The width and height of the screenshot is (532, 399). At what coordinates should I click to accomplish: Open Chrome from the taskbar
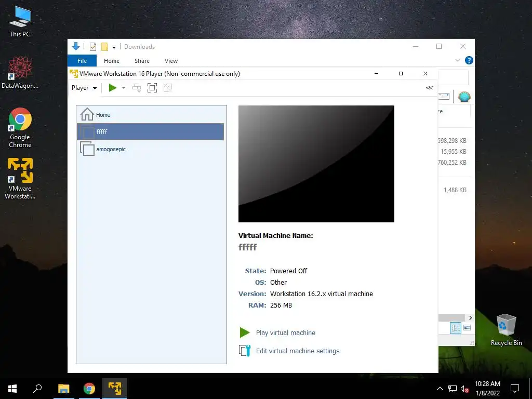coord(89,389)
